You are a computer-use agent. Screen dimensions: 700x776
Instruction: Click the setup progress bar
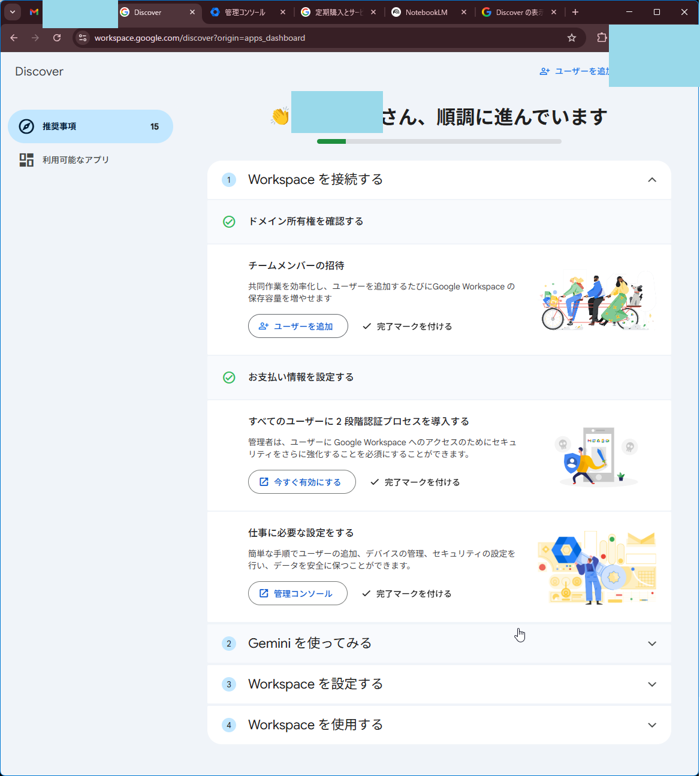tap(439, 142)
